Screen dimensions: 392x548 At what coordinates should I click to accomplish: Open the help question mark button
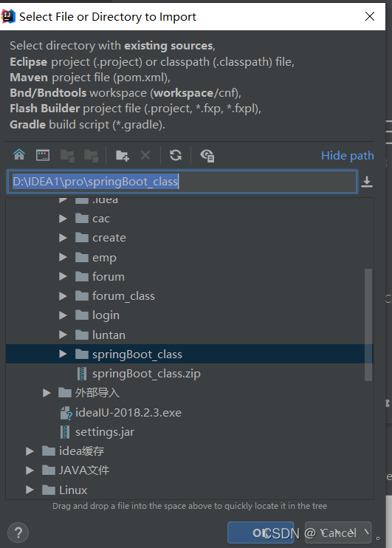point(18,532)
